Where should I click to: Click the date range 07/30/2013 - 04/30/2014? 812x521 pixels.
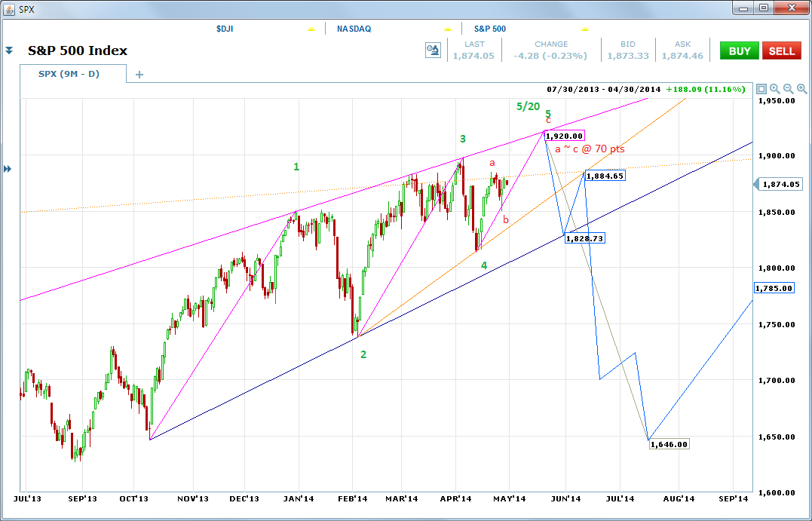(604, 90)
